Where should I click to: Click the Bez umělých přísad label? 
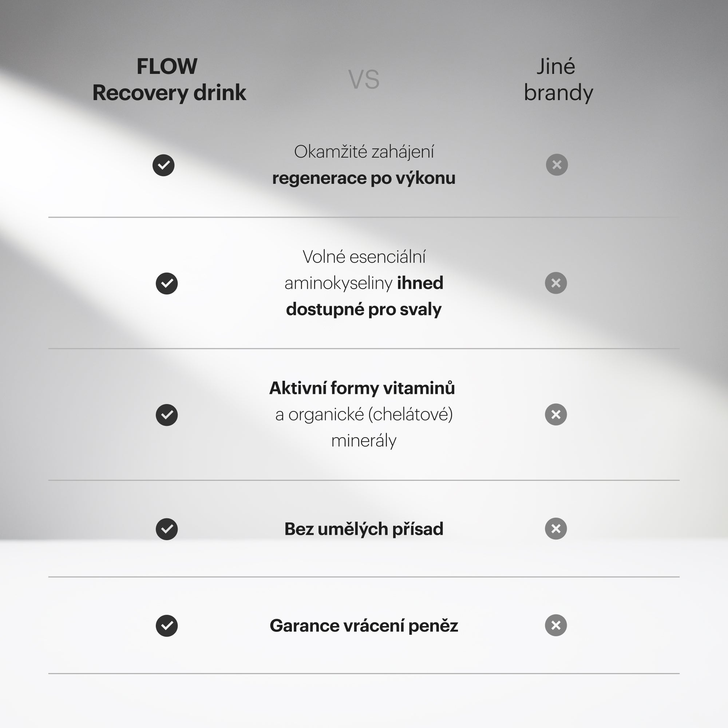pyautogui.click(x=364, y=529)
